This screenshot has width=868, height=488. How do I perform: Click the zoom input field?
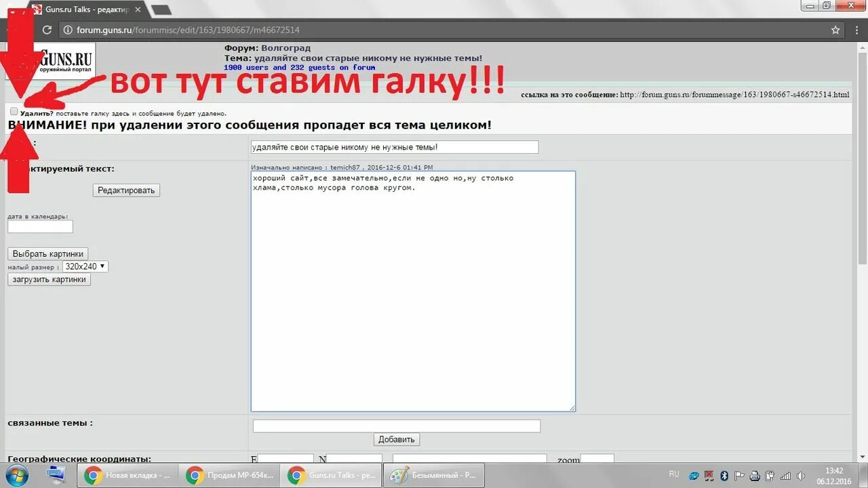[597, 460]
